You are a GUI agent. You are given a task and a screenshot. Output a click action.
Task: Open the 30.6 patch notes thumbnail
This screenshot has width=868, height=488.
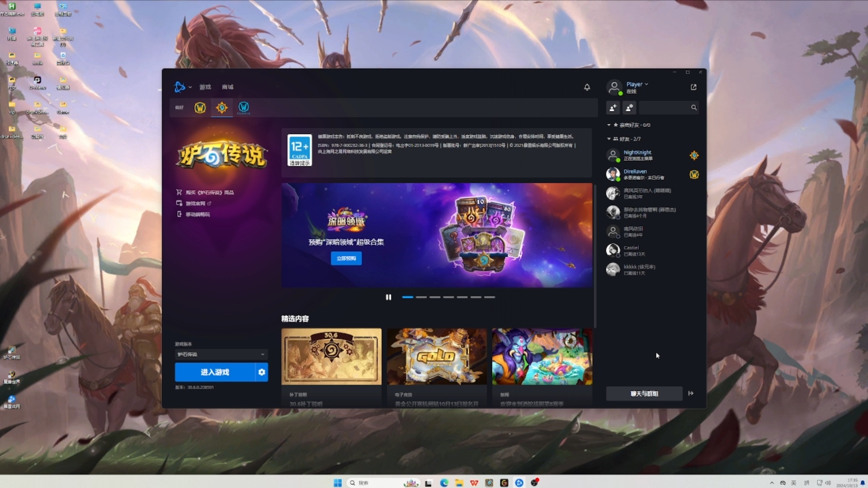(331, 357)
